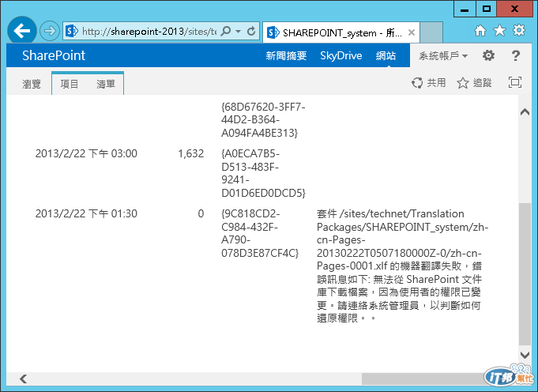Select date 2013/2/22 下午 01:30
This screenshot has height=392, width=538.
coord(86,214)
